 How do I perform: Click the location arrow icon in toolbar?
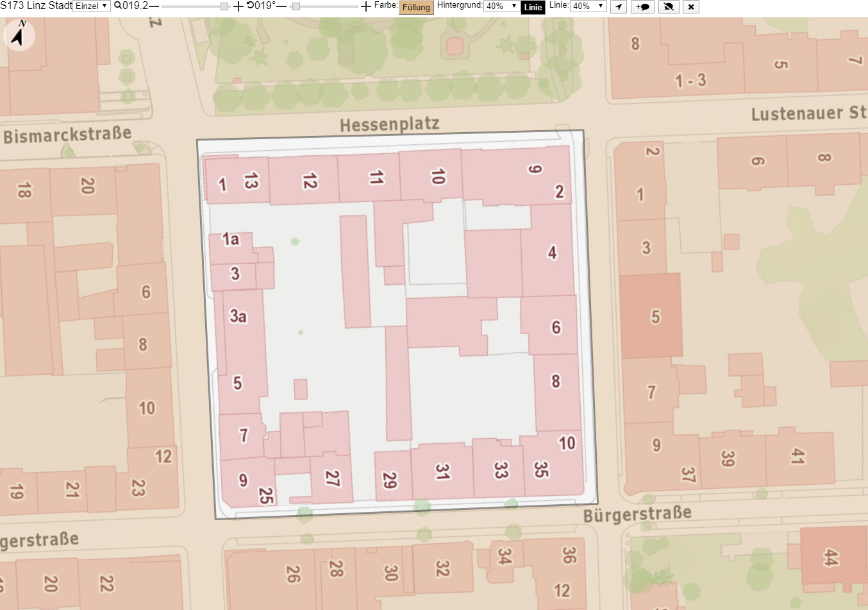[619, 7]
